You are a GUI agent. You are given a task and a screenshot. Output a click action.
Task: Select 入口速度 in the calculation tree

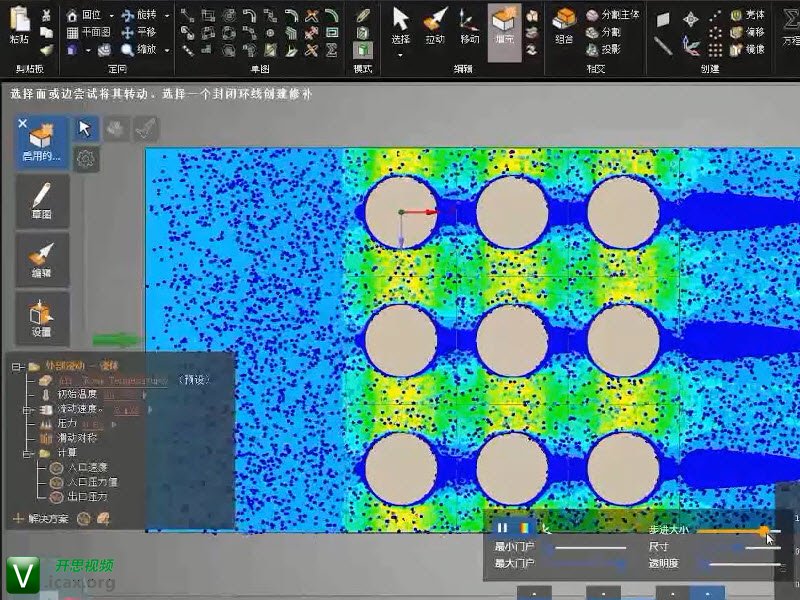86,467
